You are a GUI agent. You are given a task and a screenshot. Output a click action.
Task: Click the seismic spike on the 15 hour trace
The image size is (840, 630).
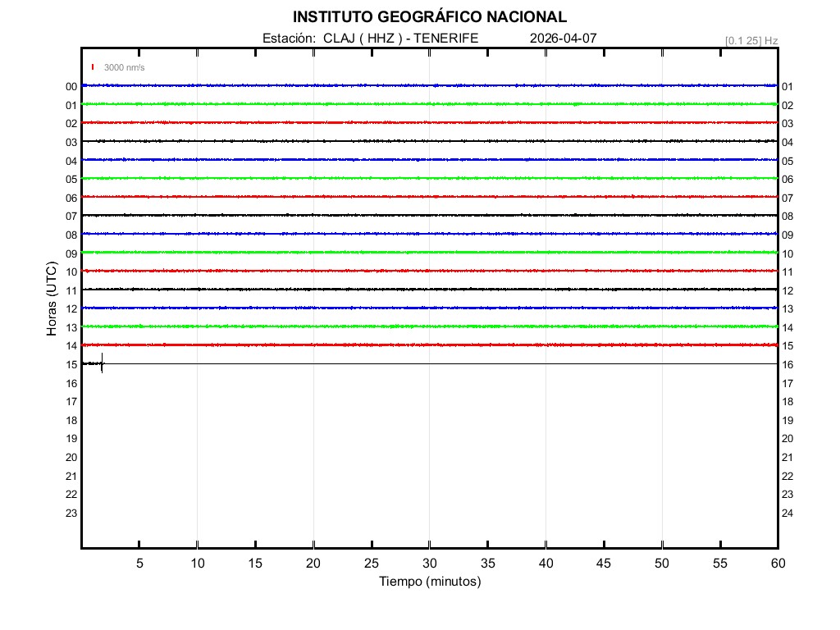102,363
